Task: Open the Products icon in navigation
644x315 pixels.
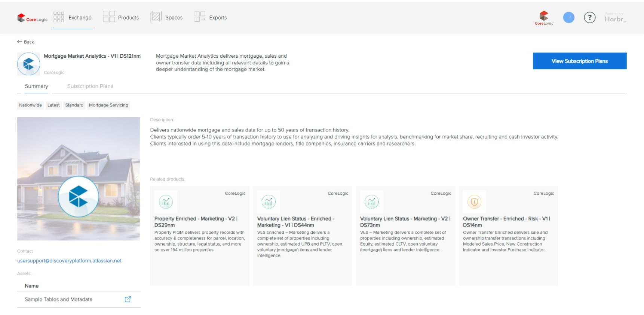Action: coord(108,17)
